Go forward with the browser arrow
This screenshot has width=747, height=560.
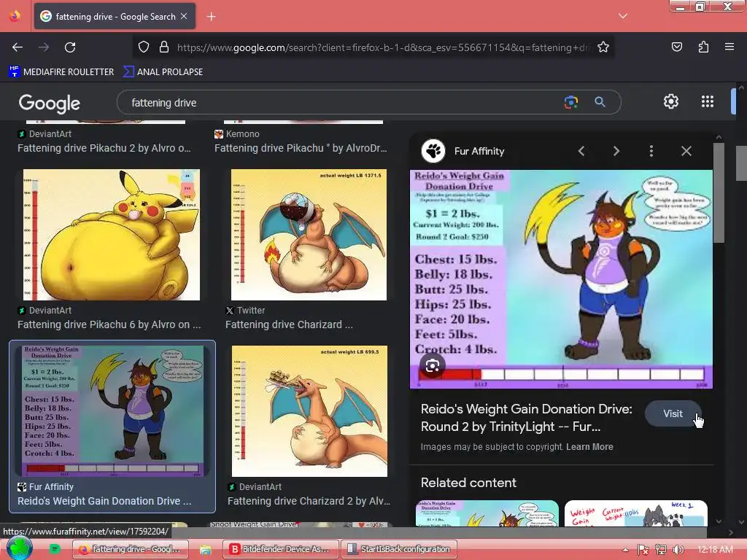click(44, 47)
